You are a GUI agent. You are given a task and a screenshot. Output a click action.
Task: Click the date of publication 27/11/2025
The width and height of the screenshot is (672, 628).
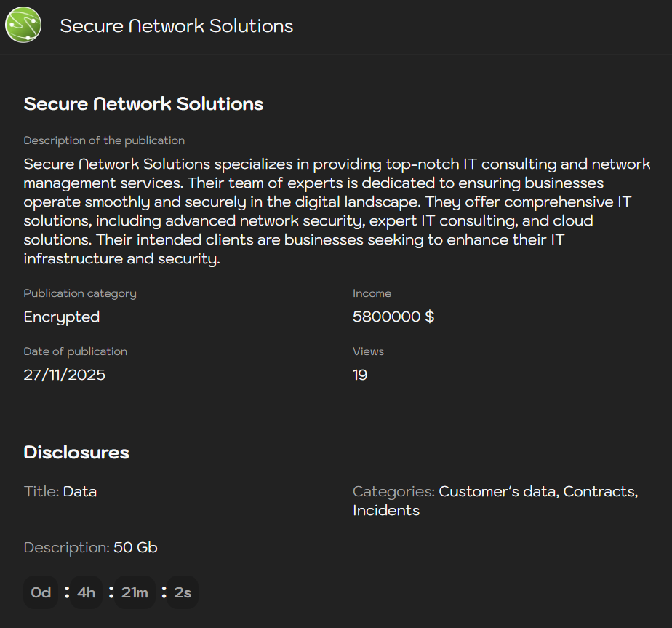click(65, 375)
